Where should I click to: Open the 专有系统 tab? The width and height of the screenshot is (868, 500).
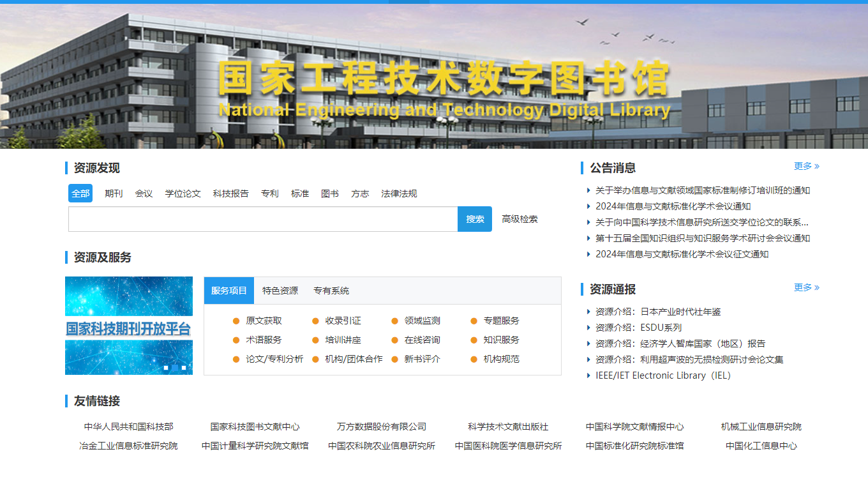331,291
